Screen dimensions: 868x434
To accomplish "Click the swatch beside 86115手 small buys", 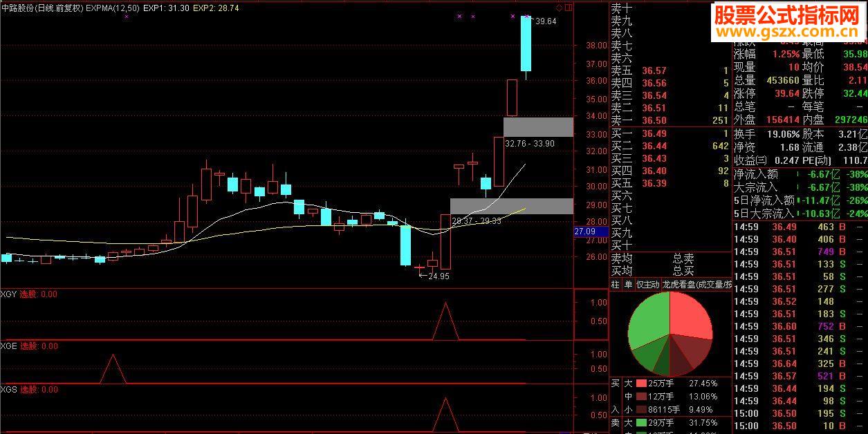I will pos(641,409).
